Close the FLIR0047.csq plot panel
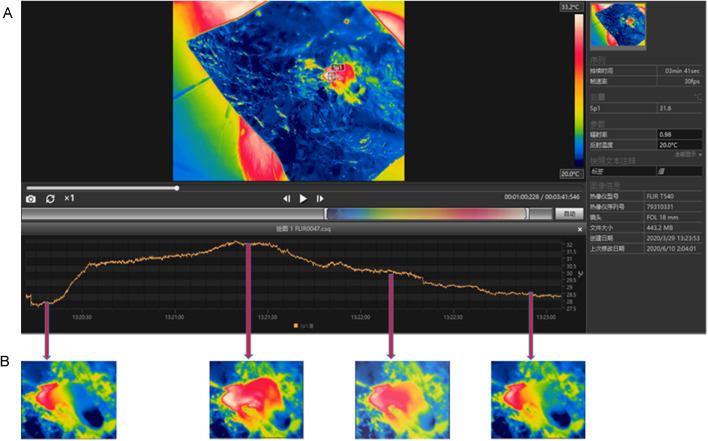 [579, 229]
